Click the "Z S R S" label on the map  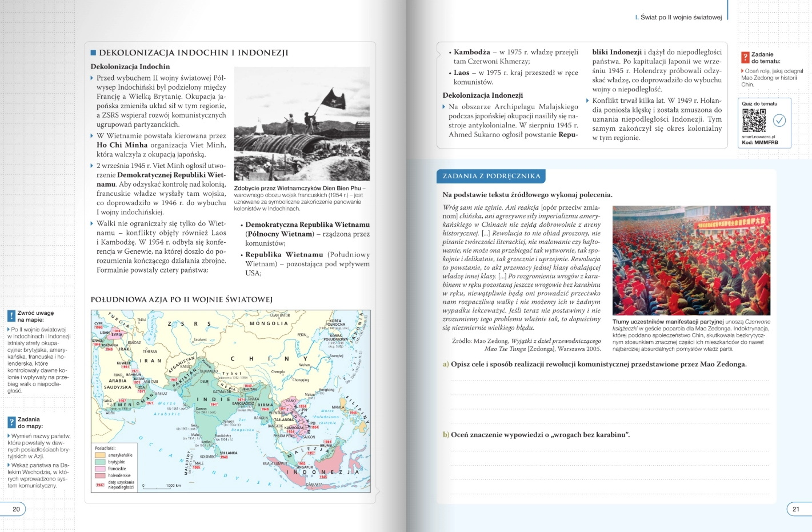[189, 323]
